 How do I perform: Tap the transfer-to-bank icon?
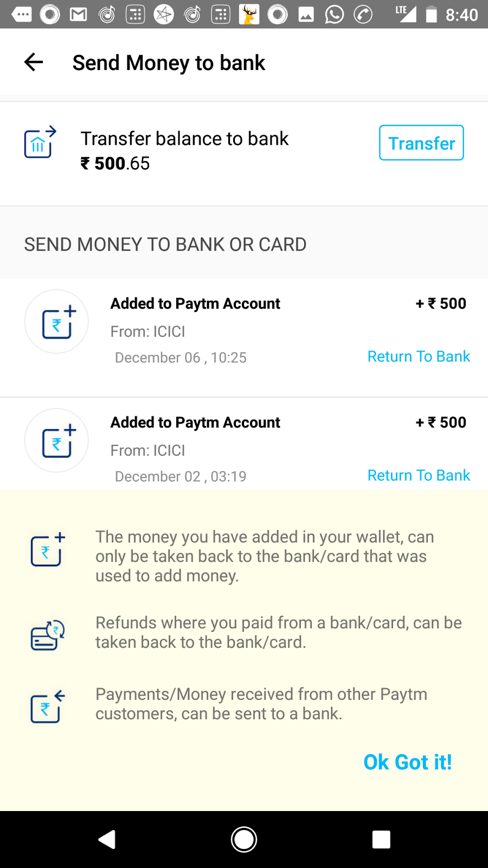coord(40,142)
